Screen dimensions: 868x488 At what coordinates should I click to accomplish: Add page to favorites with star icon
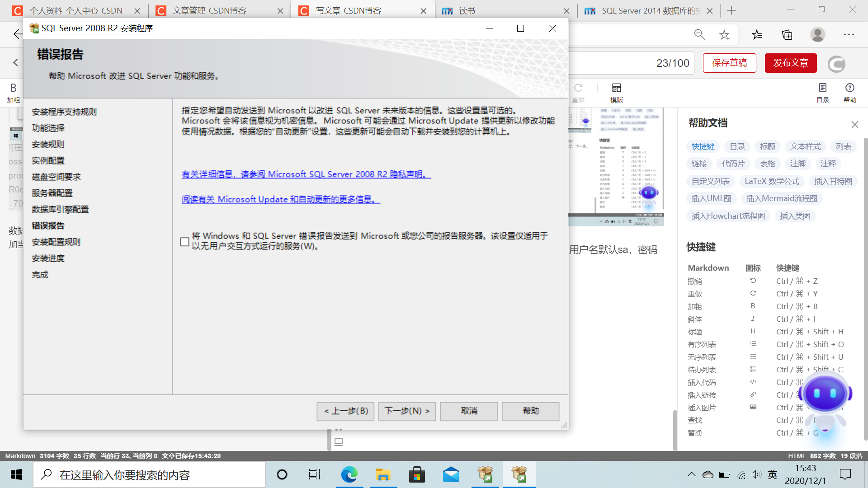click(724, 35)
